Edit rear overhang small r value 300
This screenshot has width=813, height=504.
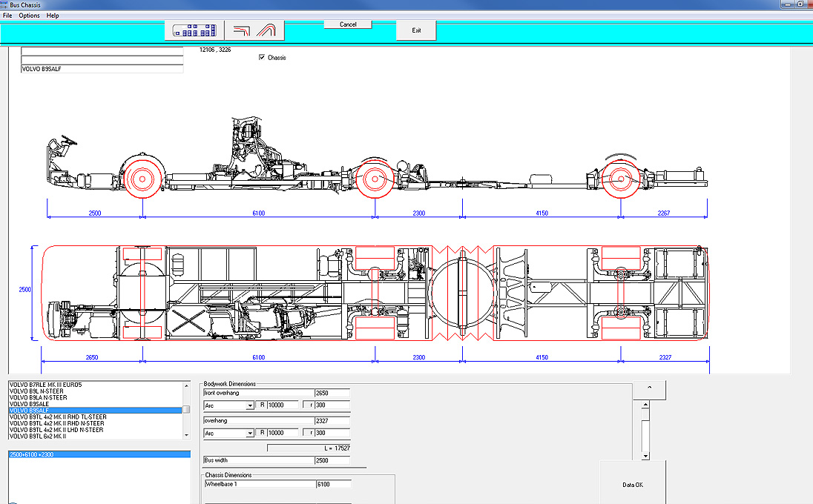click(332, 433)
